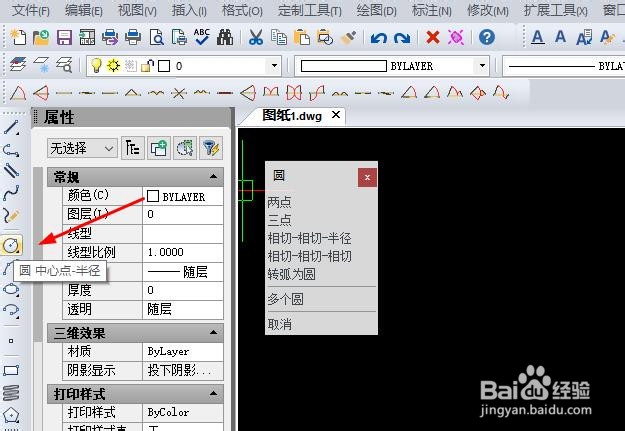This screenshot has height=431, width=625.
Task: Open the 格式(O) menu
Action: point(242,10)
